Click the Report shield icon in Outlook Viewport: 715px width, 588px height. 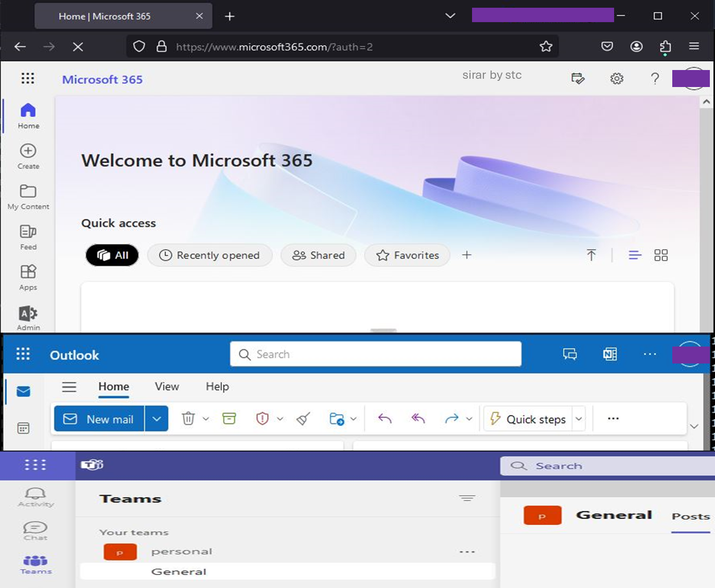coord(263,419)
